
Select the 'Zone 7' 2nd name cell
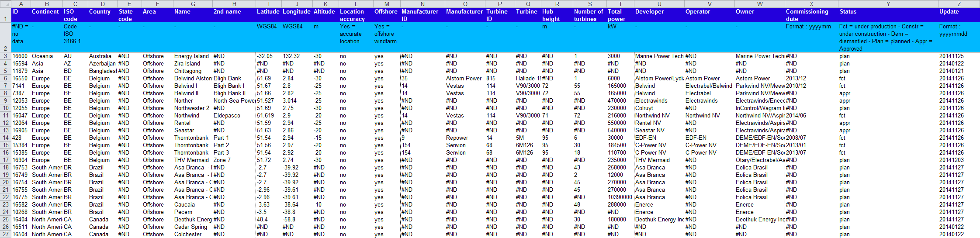click(x=234, y=160)
